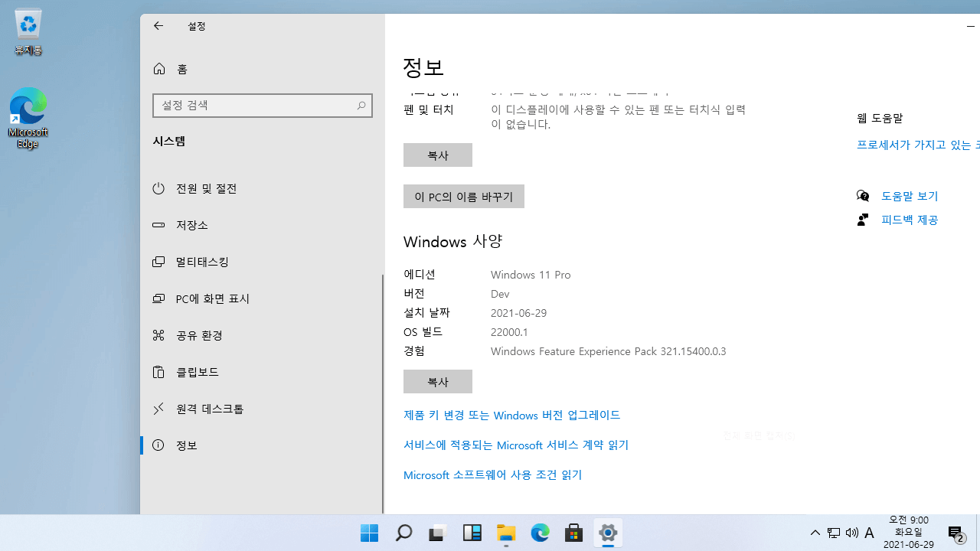Image resolution: width=980 pixels, height=551 pixels.
Task: Click the 복사 button under Windows 사양
Action: [x=438, y=381]
